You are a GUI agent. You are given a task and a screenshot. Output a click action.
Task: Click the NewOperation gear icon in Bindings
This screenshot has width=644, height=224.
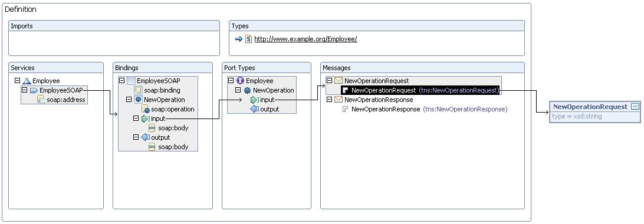139,100
